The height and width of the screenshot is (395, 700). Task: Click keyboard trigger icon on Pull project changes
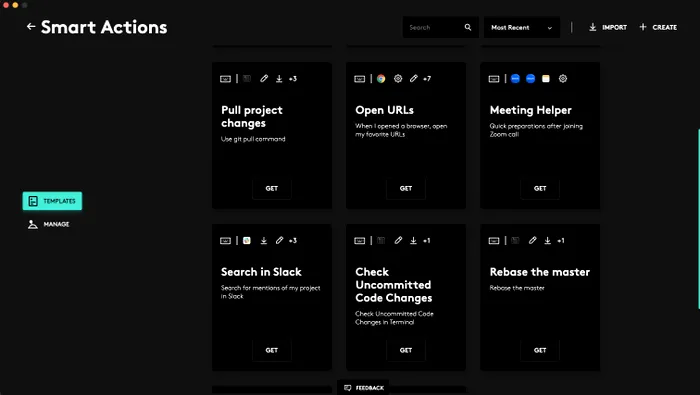[x=225, y=79]
